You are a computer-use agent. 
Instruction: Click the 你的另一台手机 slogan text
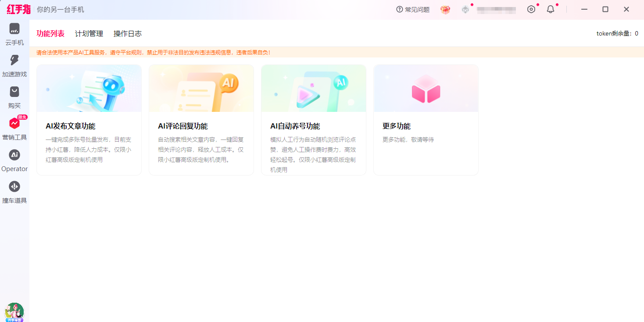point(61,9)
